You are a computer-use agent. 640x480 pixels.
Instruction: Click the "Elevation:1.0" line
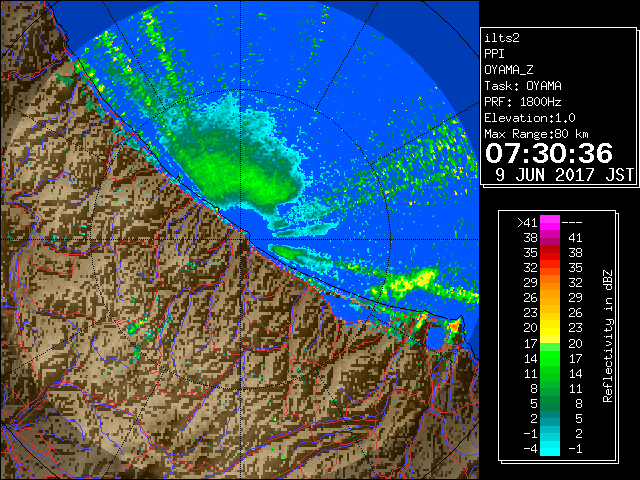[x=530, y=118]
